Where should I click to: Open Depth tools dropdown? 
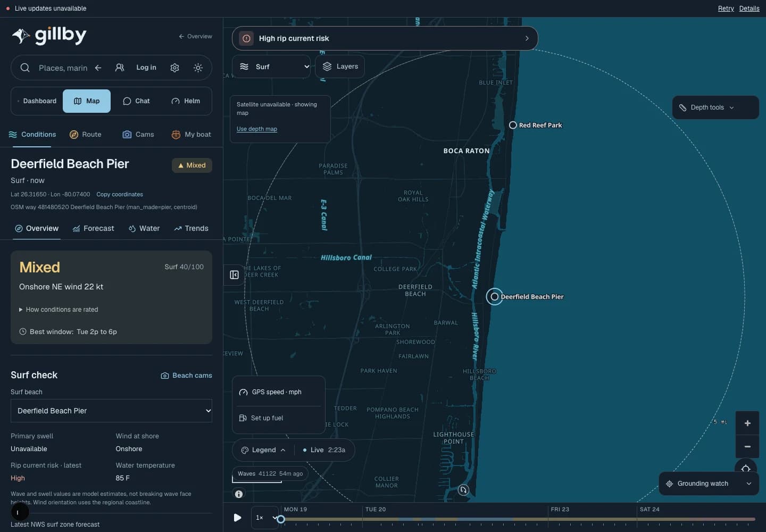[x=715, y=107]
